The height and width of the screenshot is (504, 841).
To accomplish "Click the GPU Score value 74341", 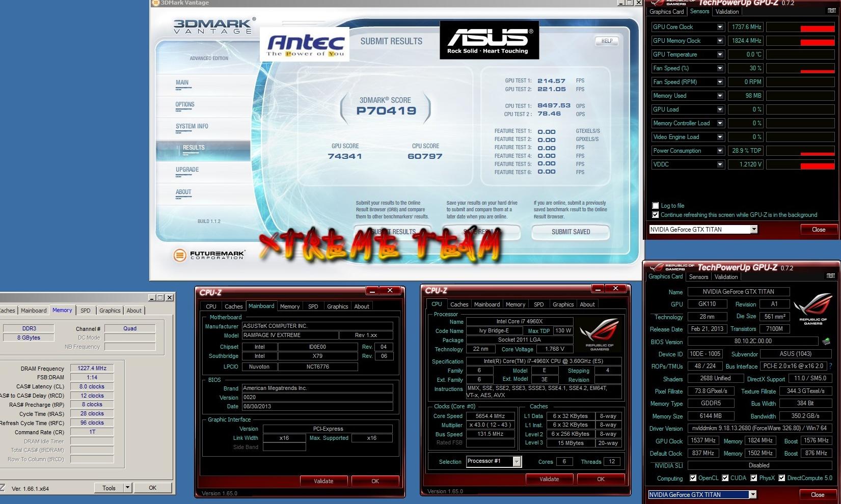I will pos(345,156).
